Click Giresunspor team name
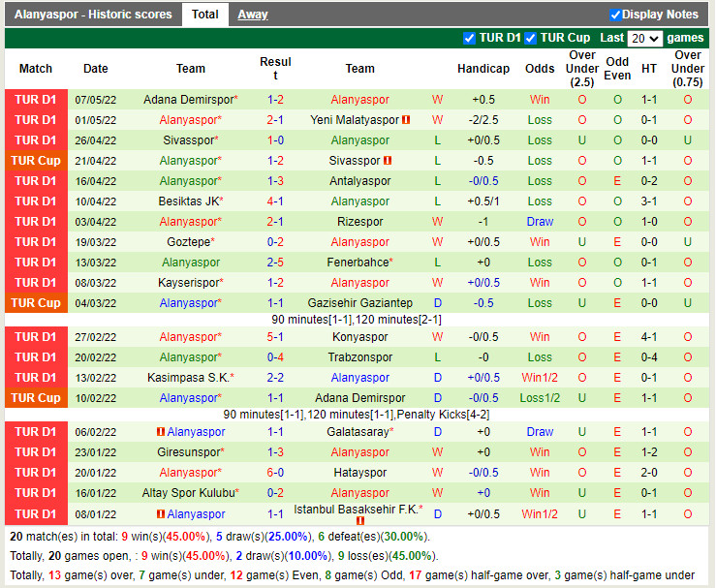This screenshot has width=716, height=588. (191, 452)
